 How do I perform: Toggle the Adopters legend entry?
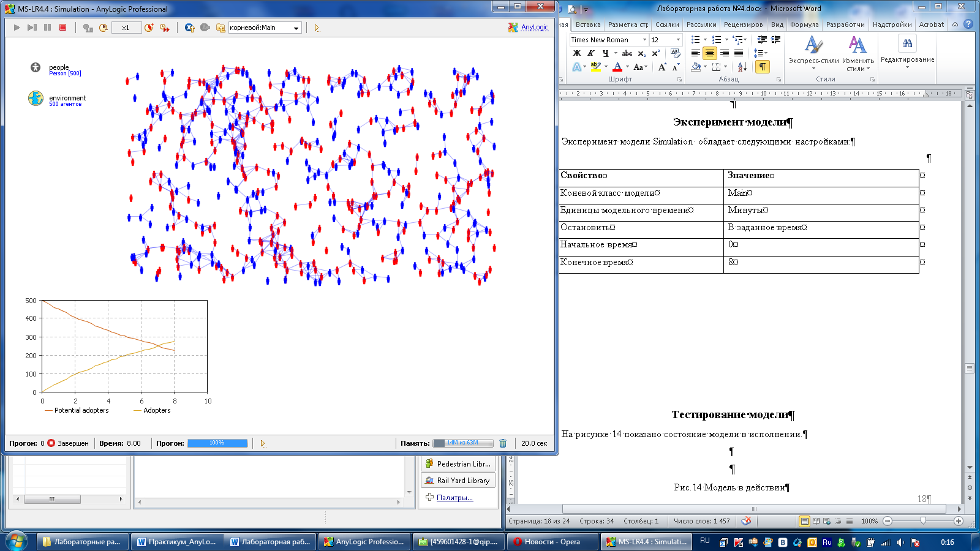point(152,410)
